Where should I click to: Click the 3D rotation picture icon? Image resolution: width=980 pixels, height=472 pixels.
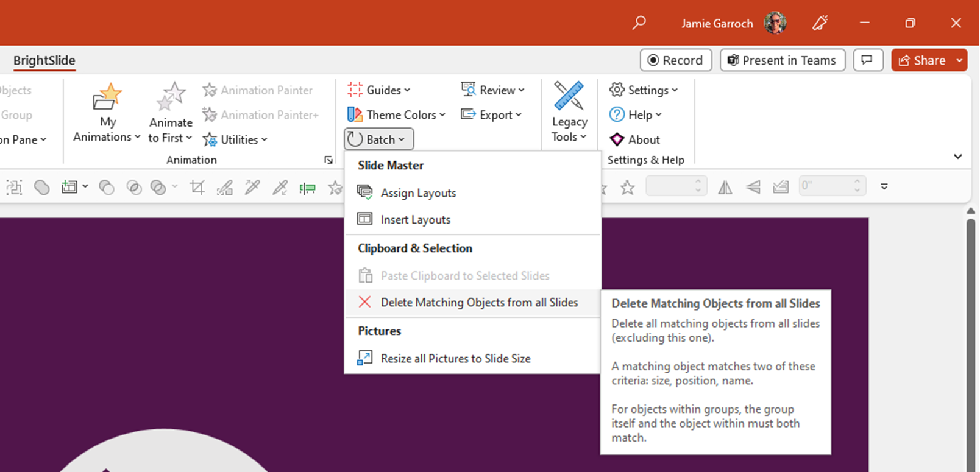pos(781,187)
